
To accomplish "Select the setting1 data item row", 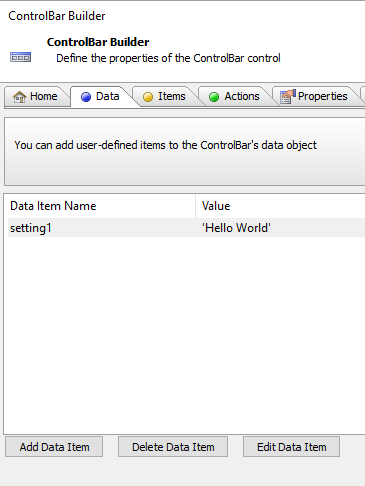I will [x=186, y=228].
